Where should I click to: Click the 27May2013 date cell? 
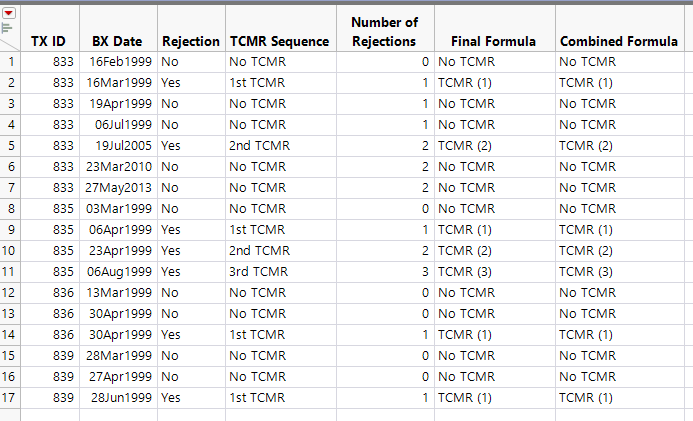click(116, 187)
